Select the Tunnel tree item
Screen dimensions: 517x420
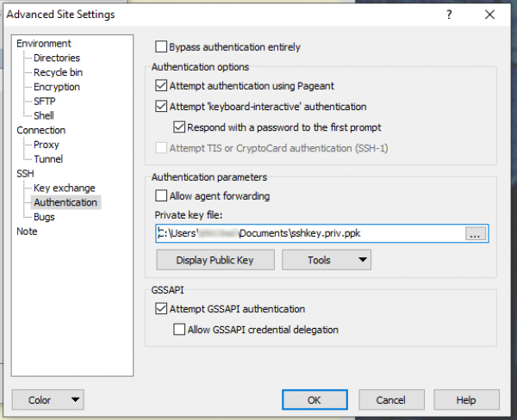click(x=48, y=159)
